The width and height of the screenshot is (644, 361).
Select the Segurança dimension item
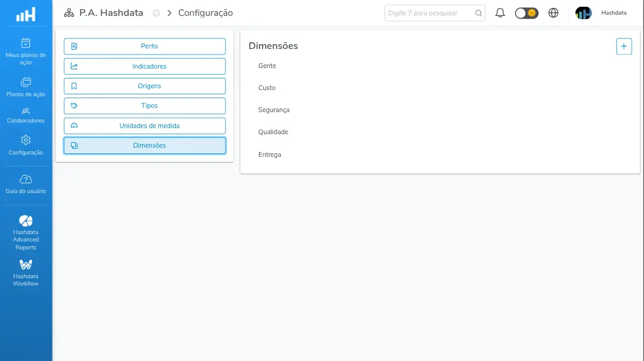[274, 110]
